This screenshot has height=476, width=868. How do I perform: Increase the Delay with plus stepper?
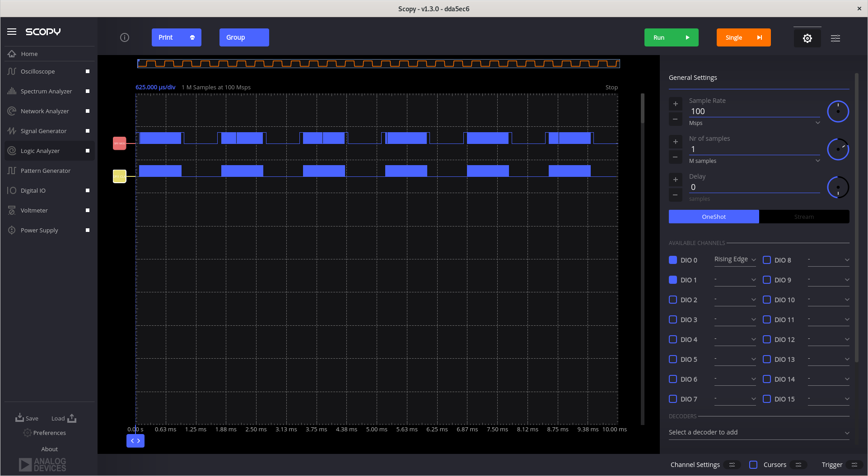[676, 180]
